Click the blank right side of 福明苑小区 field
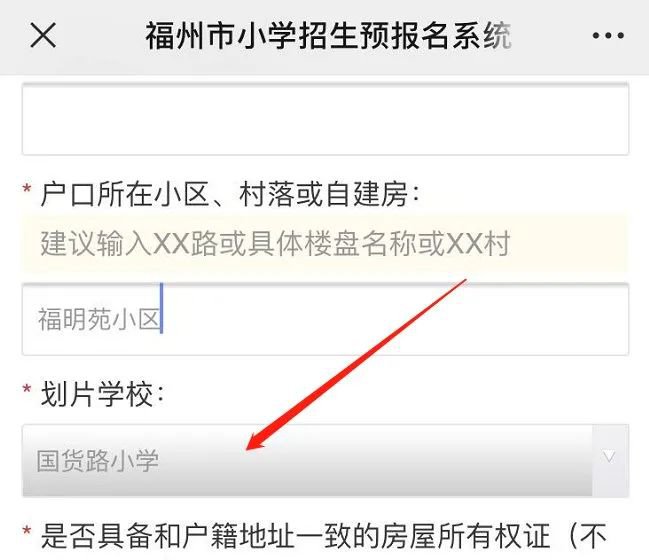The image size is (649, 560). click(x=395, y=319)
